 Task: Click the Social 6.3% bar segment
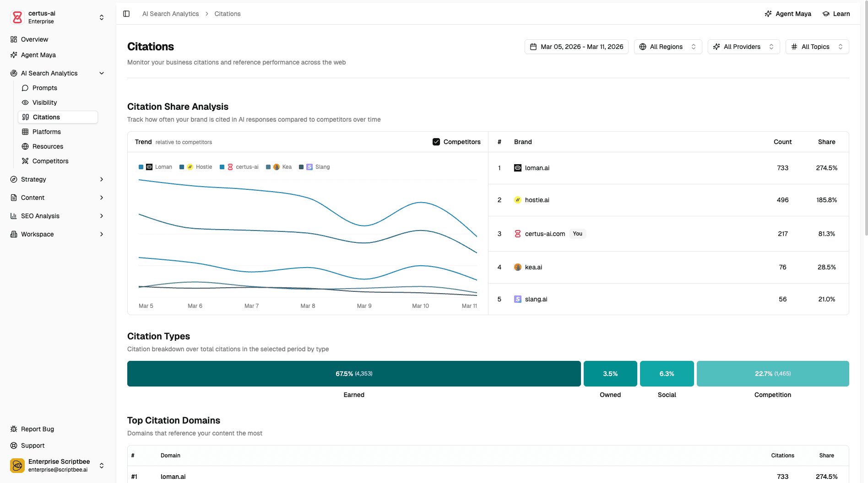(667, 374)
